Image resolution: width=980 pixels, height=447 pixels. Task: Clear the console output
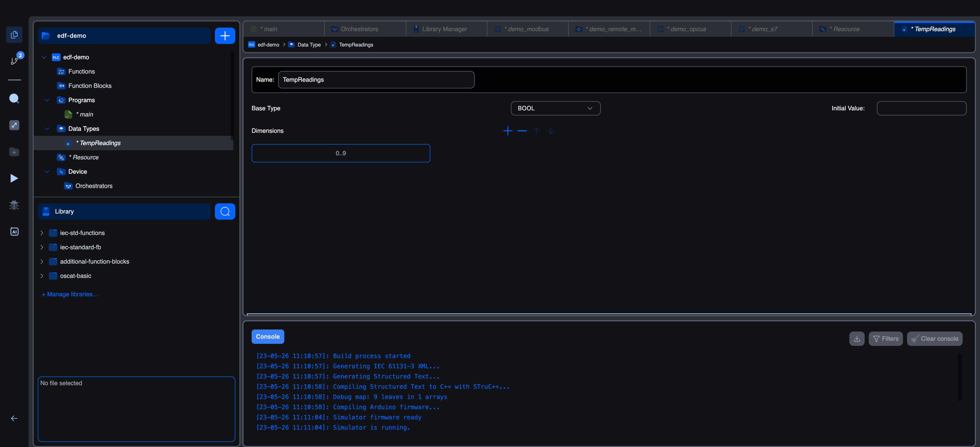point(934,339)
